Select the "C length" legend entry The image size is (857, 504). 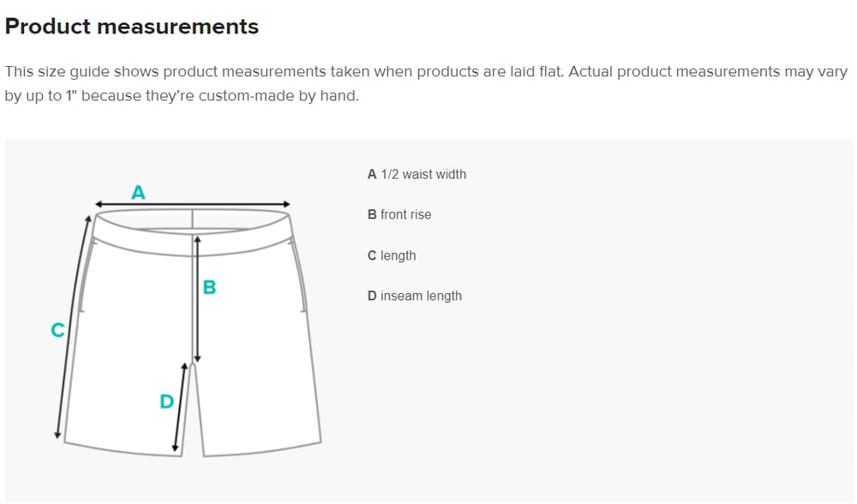coord(392,255)
